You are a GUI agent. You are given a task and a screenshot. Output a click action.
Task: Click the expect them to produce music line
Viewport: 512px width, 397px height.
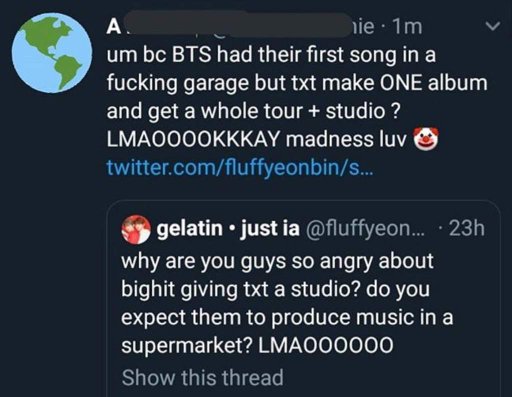[287, 317]
